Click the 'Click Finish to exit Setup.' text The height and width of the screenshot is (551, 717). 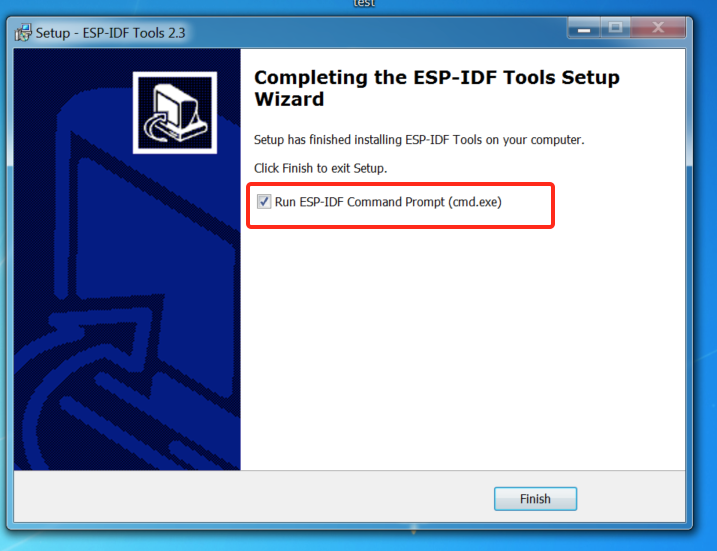pos(321,168)
